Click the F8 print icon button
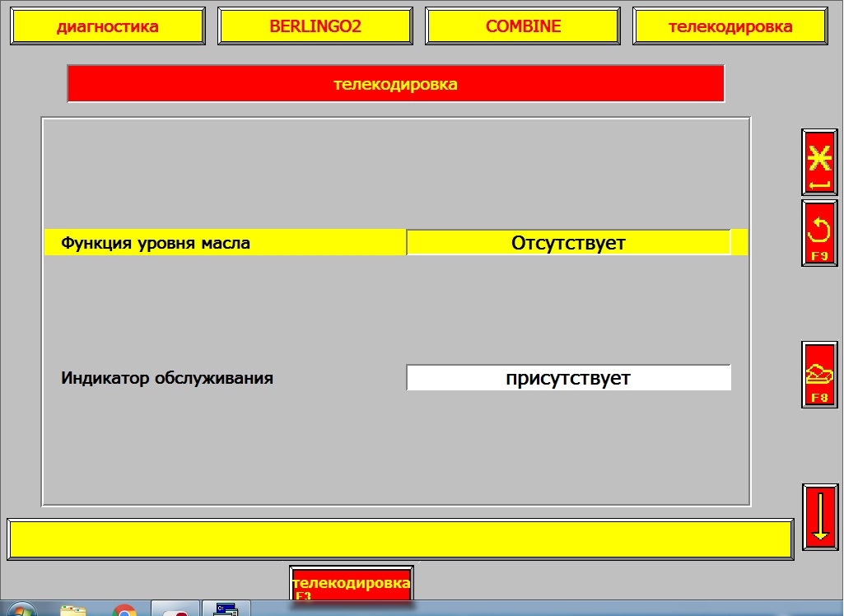The image size is (844, 616). point(819,375)
